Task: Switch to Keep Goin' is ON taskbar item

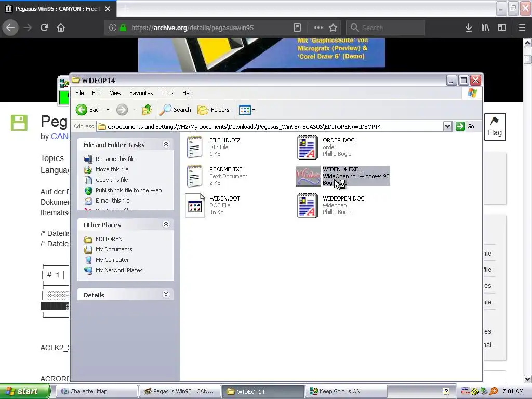Action: 346,391
